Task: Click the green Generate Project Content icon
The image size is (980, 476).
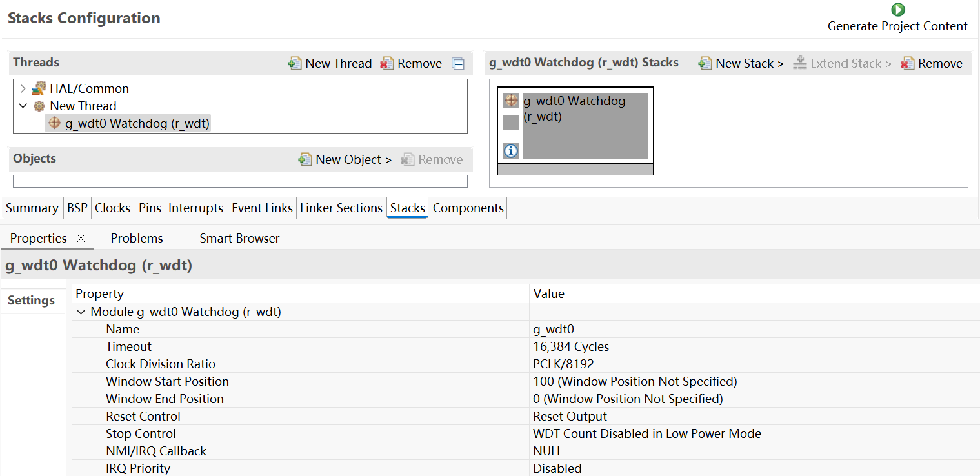Action: 897,10
